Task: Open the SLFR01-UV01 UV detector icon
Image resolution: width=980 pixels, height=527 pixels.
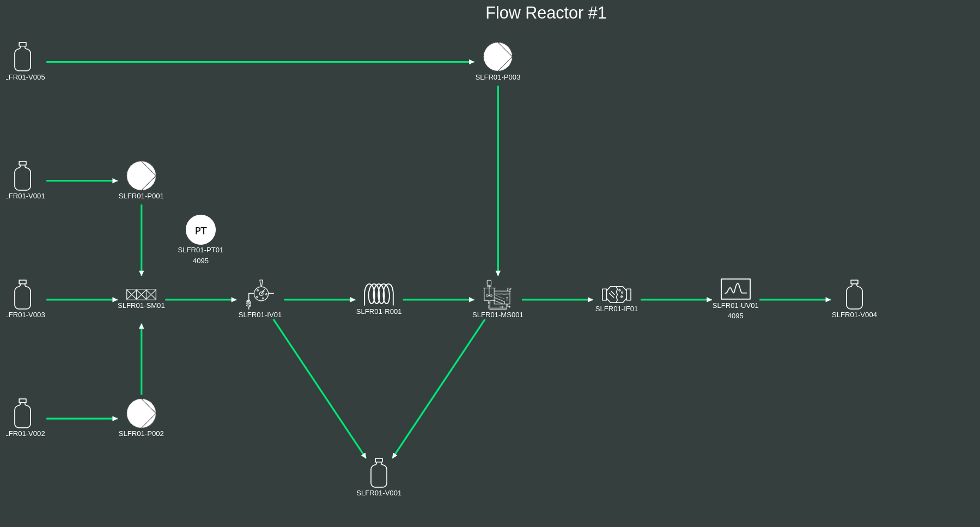Action: tap(735, 289)
